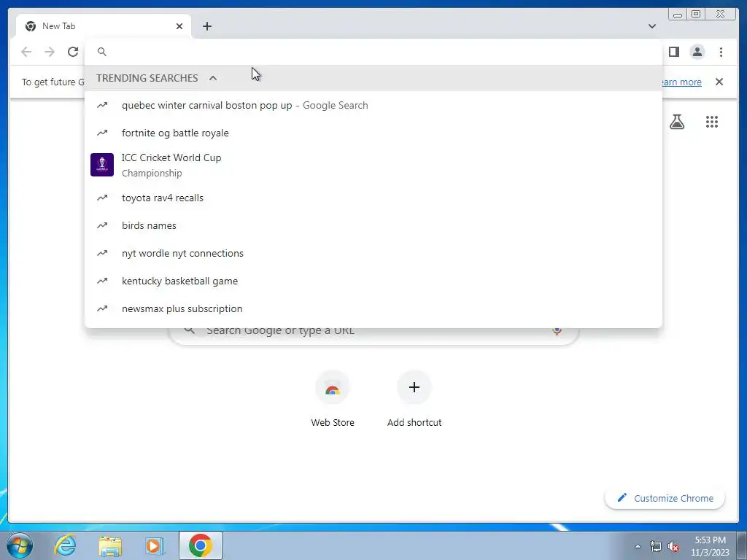The height and width of the screenshot is (560, 747).
Task: Click the muted volume tray icon
Action: (673, 546)
